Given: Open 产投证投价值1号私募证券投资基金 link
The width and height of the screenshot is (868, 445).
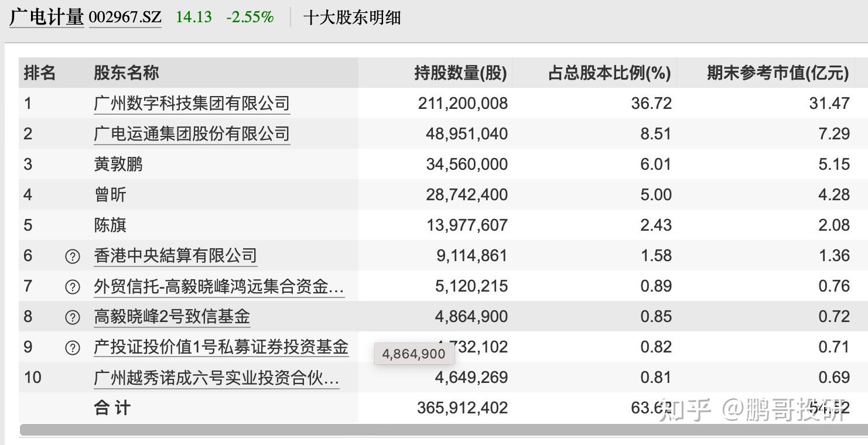Looking at the screenshot, I should click(221, 347).
